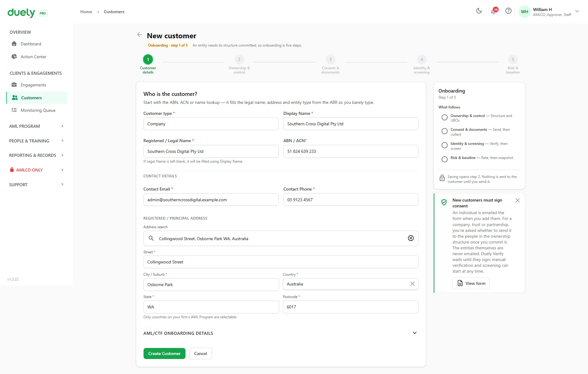Select Customers in the sidebar
Image resolution: width=588 pixels, height=374 pixels.
pyautogui.click(x=37, y=98)
